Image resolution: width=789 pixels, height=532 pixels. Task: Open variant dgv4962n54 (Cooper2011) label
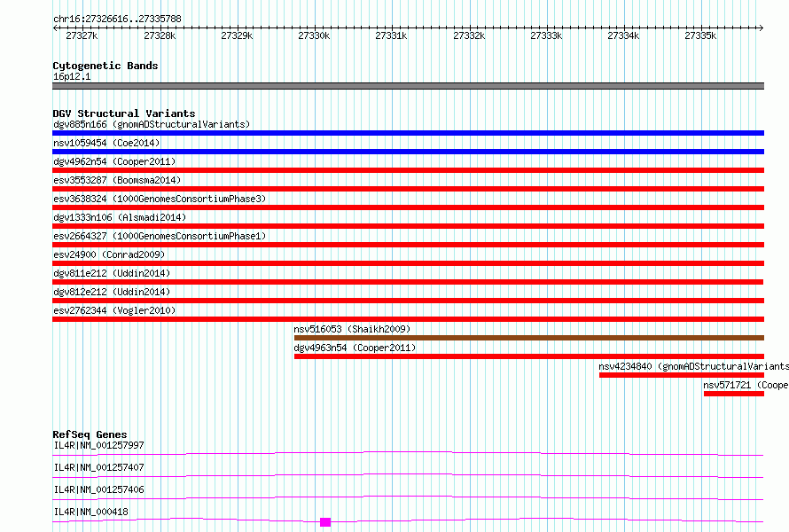(x=114, y=161)
